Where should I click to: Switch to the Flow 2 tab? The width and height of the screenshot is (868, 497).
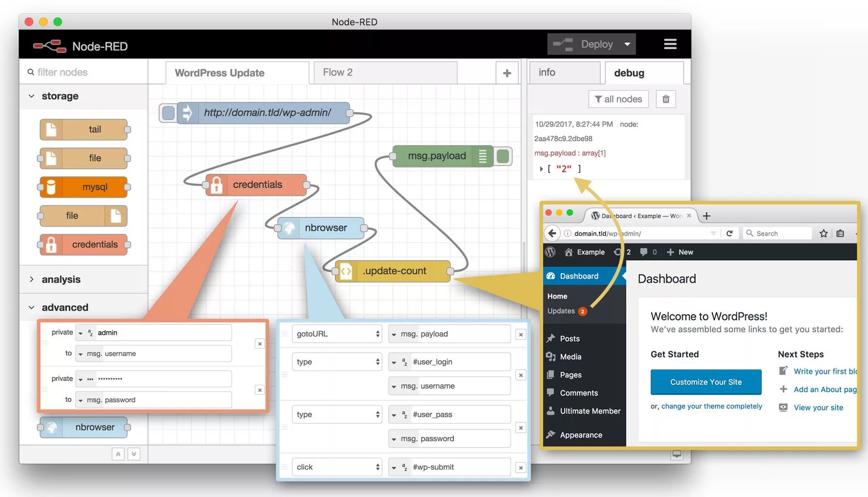(x=385, y=72)
